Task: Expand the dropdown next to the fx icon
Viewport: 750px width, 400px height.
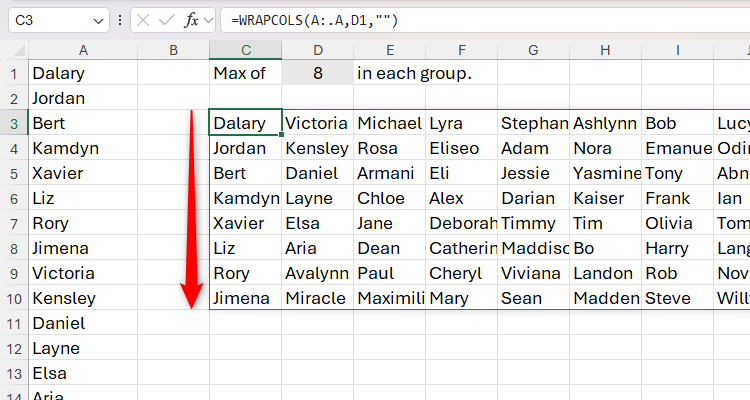Action: (x=208, y=21)
